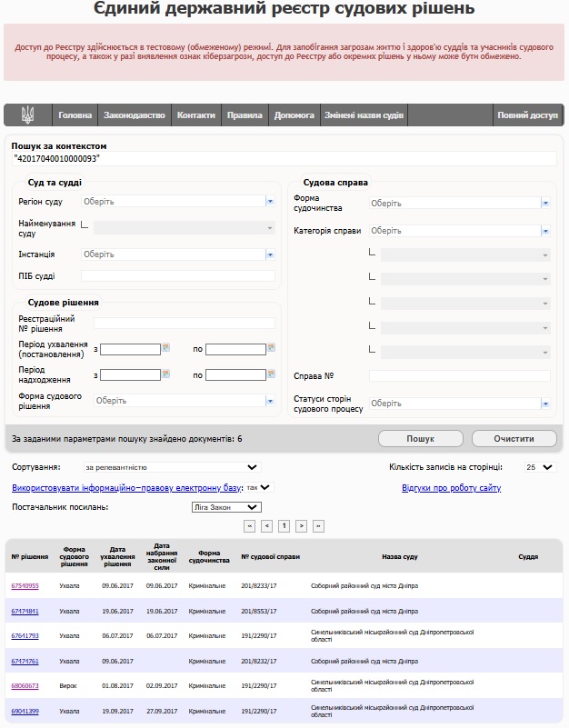
Task: Click case number 201/8232/17 cell
Action: click(x=259, y=661)
